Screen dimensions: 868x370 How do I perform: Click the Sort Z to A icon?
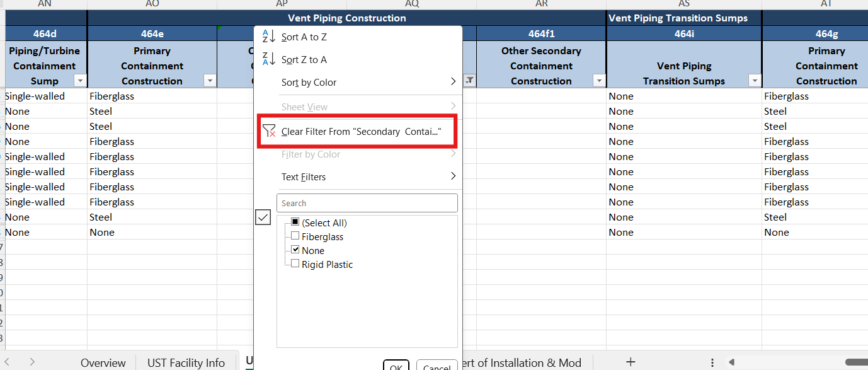268,59
